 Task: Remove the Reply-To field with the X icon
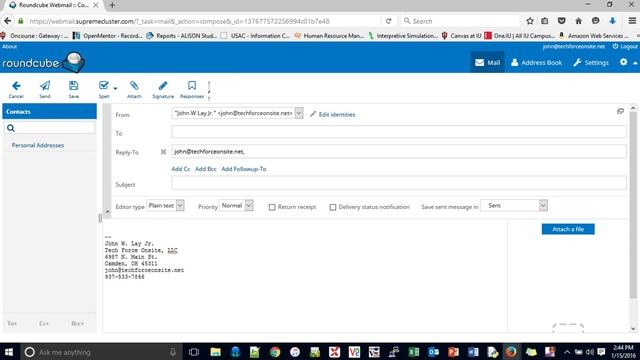click(x=163, y=152)
